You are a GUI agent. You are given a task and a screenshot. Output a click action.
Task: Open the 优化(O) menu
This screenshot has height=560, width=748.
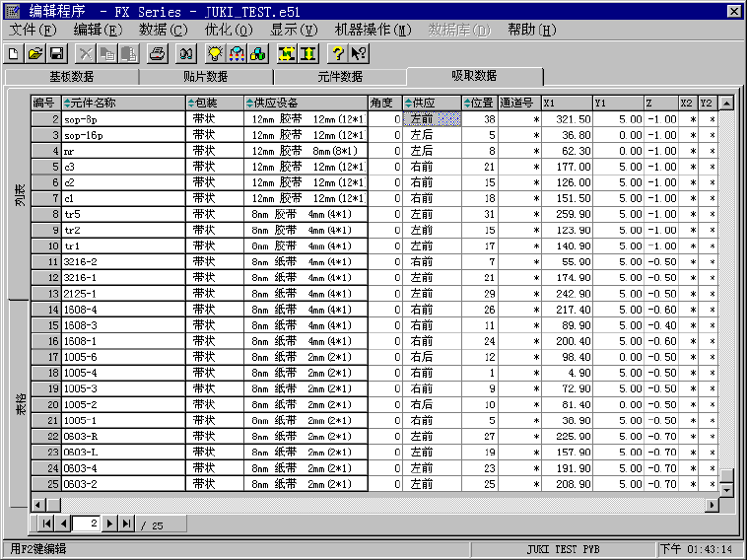[228, 30]
